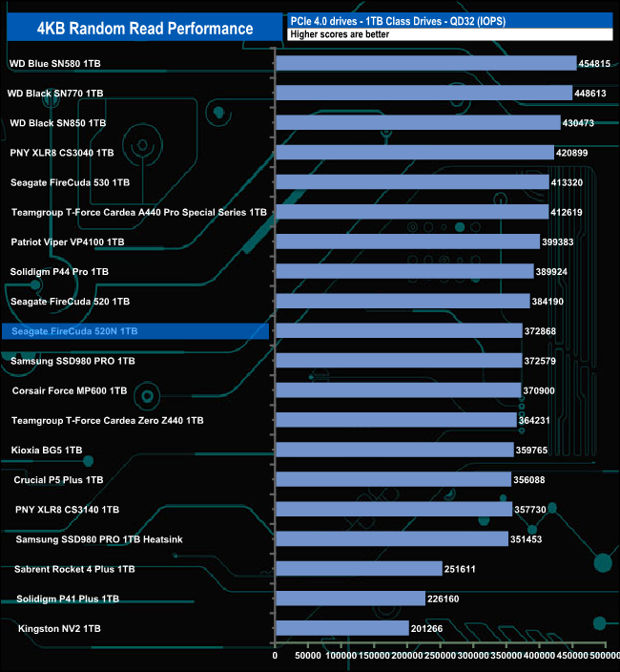620x672 pixels.
Task: Select the PNY XLR8 CS3040 1TB label
Action: [x=62, y=153]
